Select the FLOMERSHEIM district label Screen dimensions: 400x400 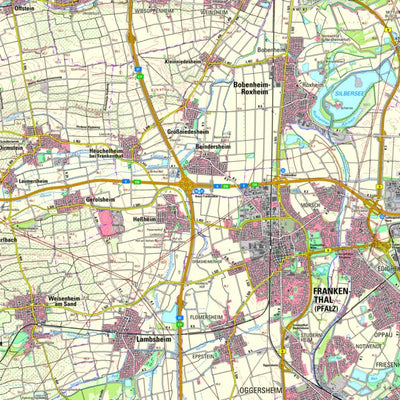coord(206,316)
